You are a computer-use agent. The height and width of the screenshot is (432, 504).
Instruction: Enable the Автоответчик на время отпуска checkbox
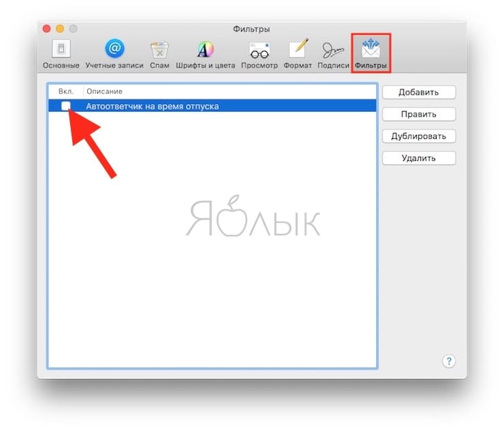(66, 106)
